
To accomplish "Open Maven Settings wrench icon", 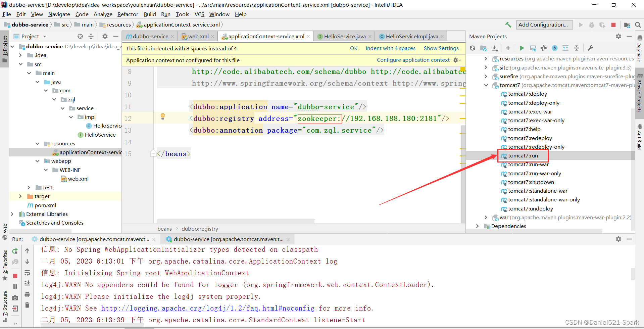I will [x=590, y=48].
